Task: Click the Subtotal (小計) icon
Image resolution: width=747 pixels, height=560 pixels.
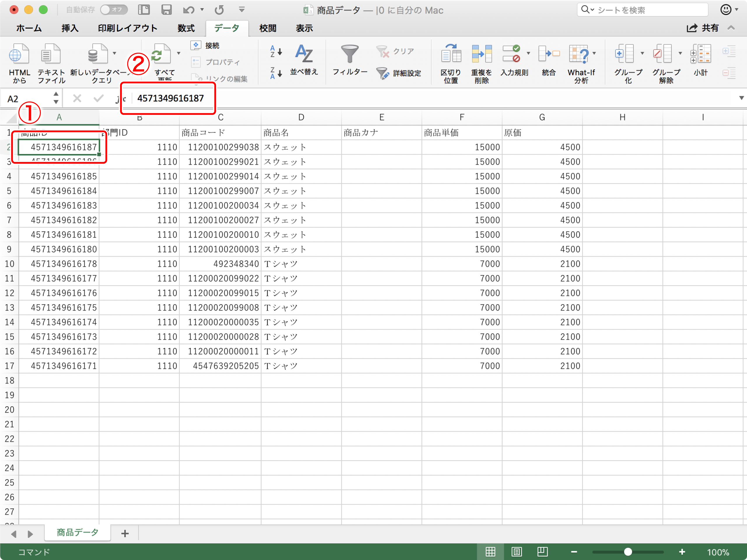Action: (x=700, y=54)
